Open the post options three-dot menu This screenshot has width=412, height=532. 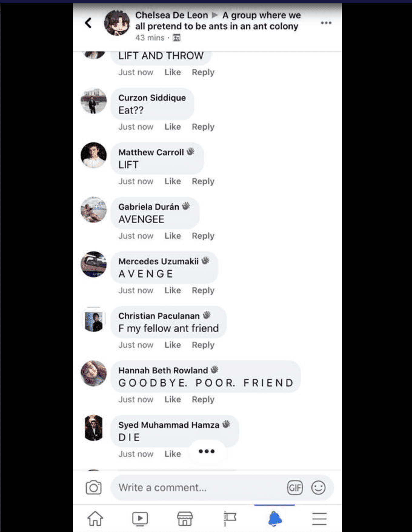pyautogui.click(x=326, y=23)
